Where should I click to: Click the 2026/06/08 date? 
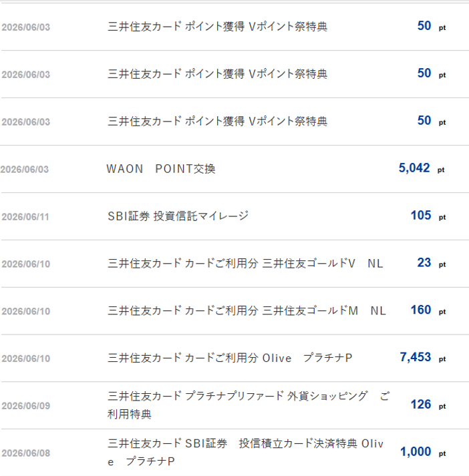[26, 453]
